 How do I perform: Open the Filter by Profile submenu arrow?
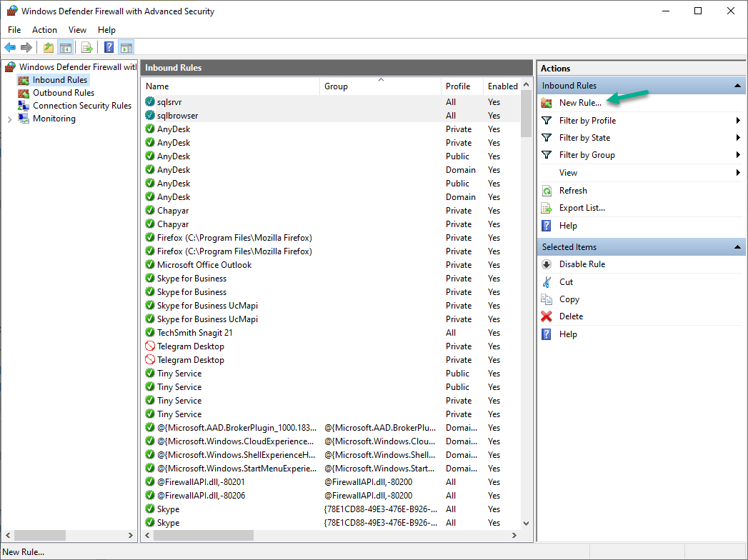[x=738, y=121]
